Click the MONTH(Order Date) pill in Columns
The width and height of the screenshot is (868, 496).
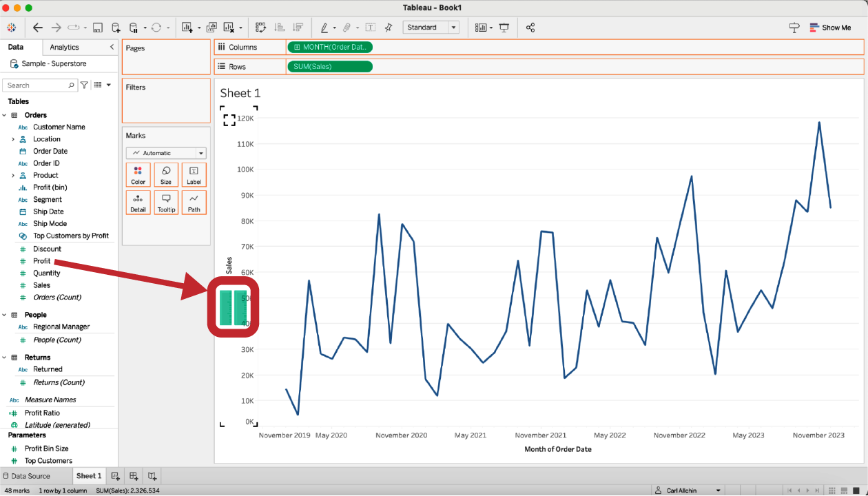click(330, 47)
